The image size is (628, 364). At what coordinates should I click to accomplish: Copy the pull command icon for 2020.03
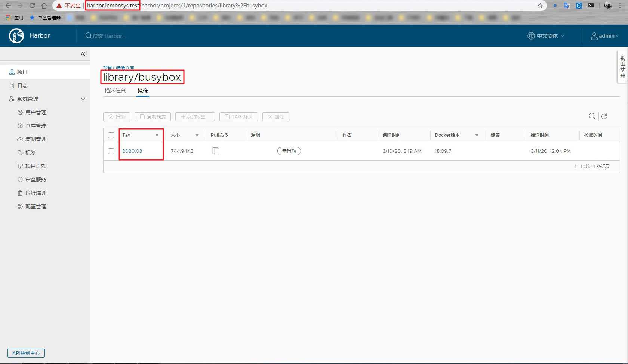click(216, 151)
